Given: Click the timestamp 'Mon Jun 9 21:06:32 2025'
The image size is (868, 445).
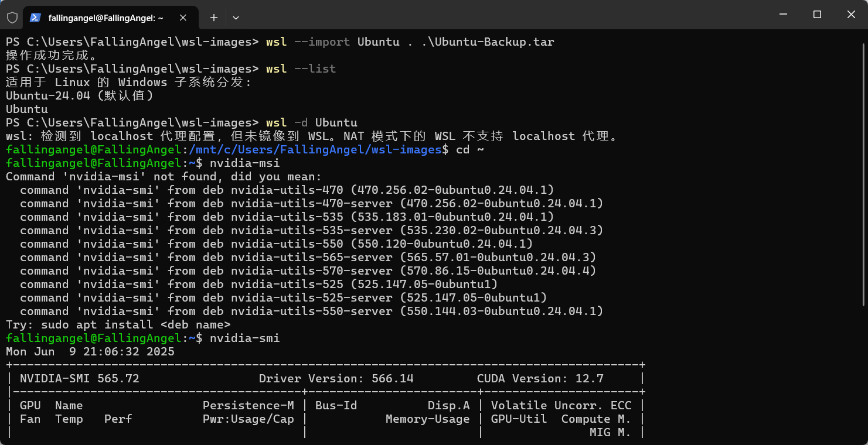Looking at the screenshot, I should coord(90,352).
